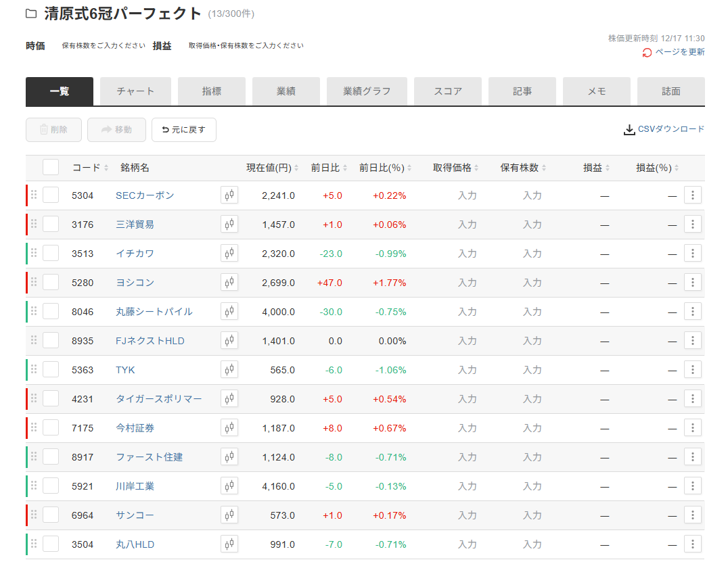Open candlestick chart icon for ヨシコン
The height and width of the screenshot is (564, 728).
(x=229, y=283)
